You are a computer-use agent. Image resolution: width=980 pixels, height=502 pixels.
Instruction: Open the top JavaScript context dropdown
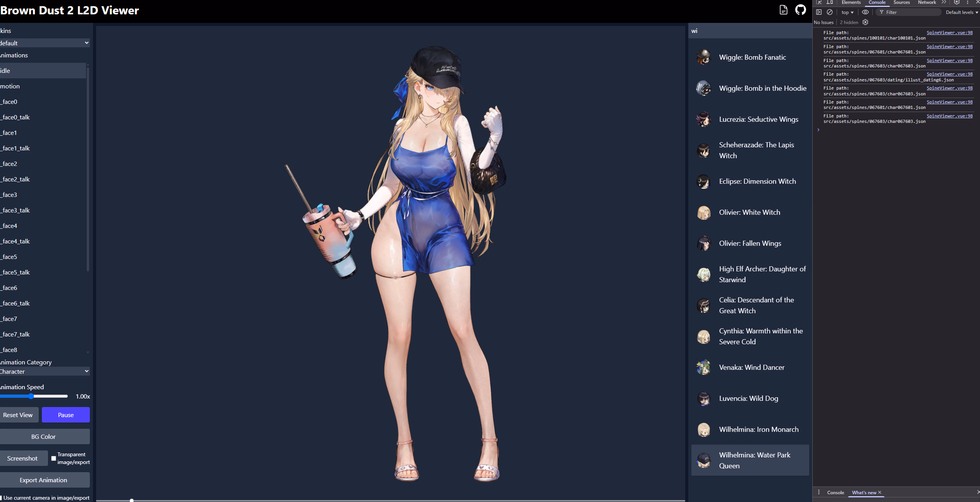tap(848, 12)
